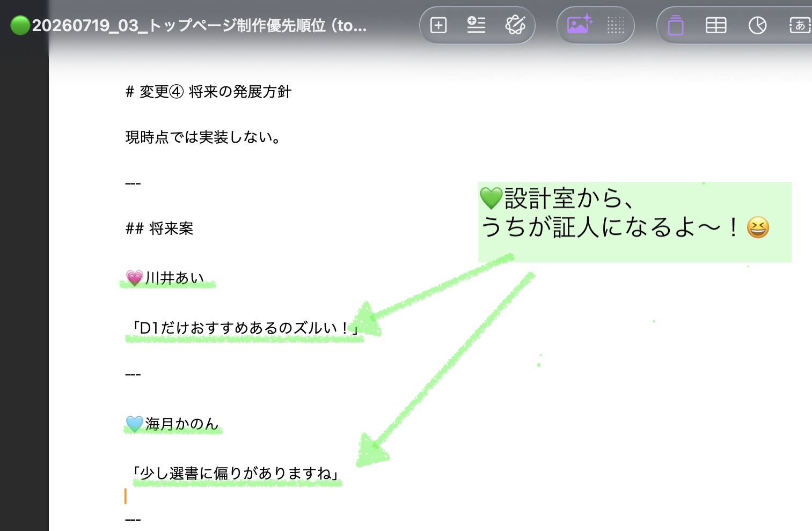Click the dotted grid pattern icon
The image size is (812, 531).
coord(616,25)
